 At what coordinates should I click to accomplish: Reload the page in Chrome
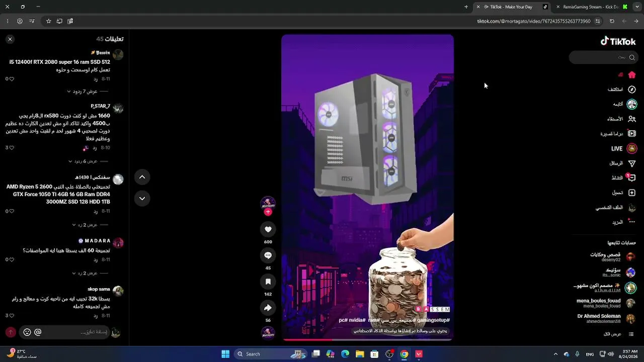coord(612,21)
